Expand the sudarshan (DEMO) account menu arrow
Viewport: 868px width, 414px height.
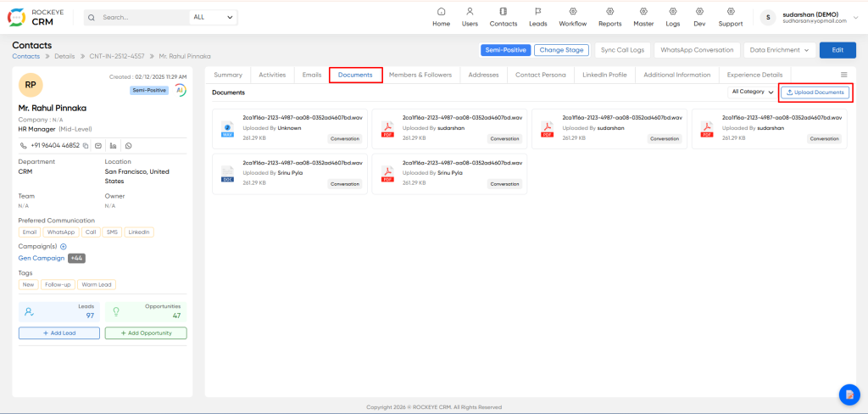tap(857, 18)
